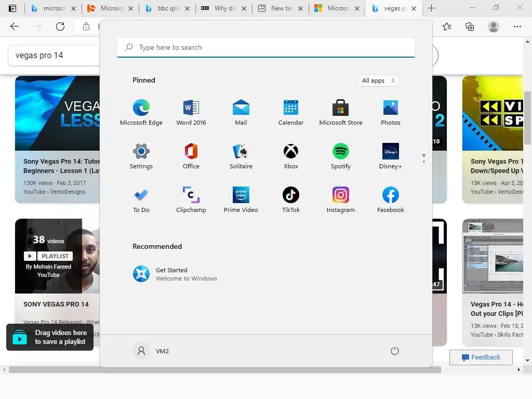Open Get Started recommended item
Viewport: 532px width, 399px height.
(175, 274)
